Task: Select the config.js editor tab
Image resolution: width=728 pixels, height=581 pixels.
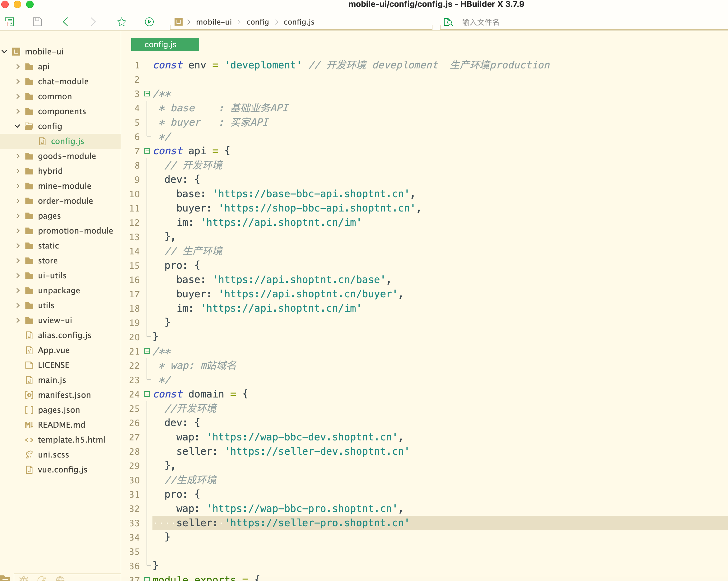Action: coord(165,44)
